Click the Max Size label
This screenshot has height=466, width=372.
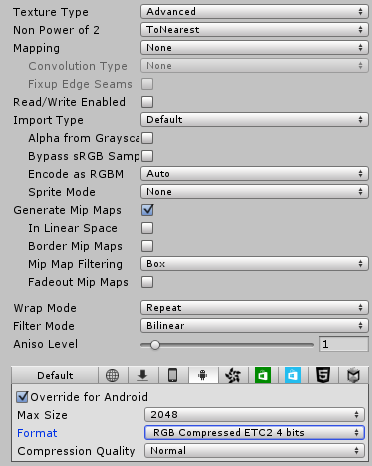pos(42,415)
